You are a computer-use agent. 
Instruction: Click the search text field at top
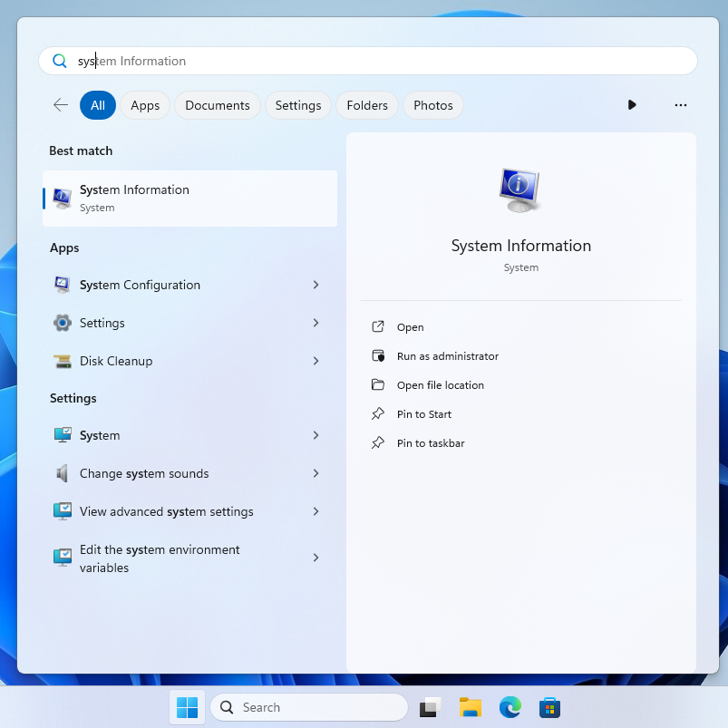368,61
